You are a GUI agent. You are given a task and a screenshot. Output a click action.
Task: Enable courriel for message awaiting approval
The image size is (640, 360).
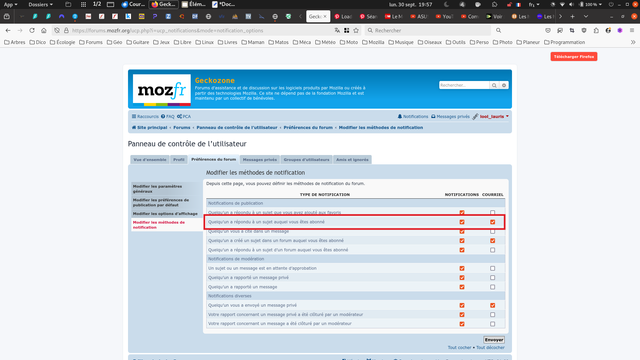tap(493, 269)
